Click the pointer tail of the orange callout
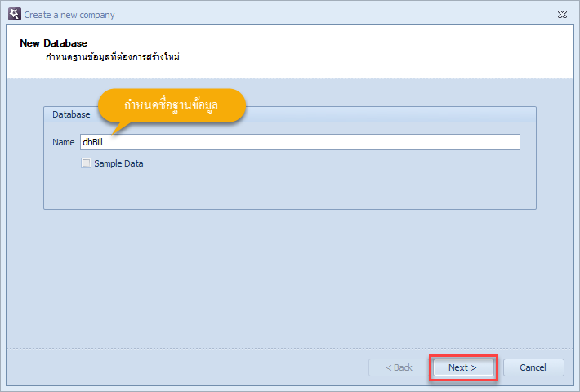This screenshot has width=580, height=392. coord(121,127)
